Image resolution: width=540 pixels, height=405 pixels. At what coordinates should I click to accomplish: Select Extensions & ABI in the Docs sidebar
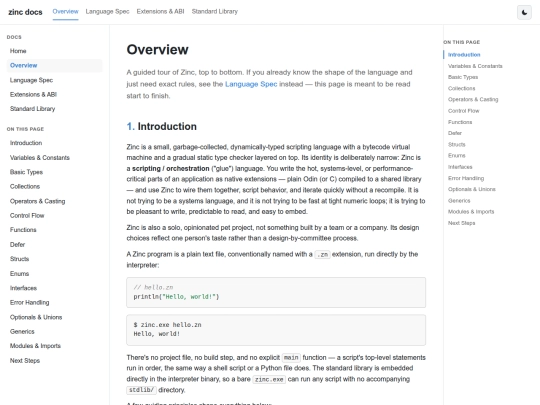tap(54, 94)
